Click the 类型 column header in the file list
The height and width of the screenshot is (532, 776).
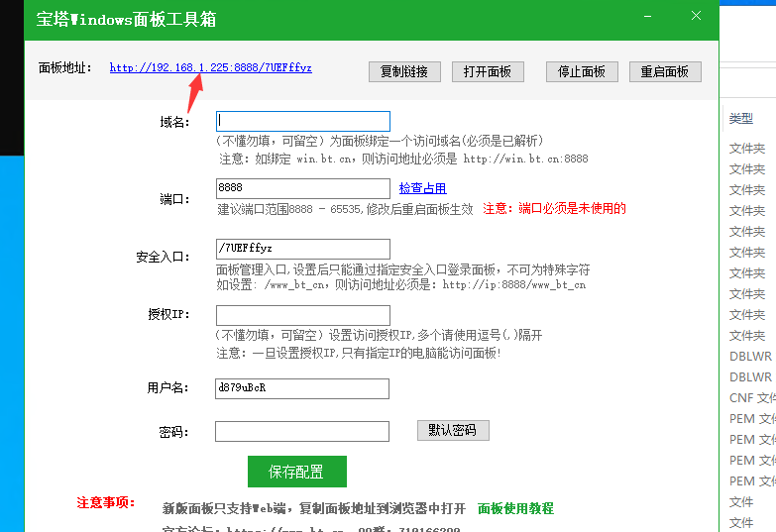741,118
